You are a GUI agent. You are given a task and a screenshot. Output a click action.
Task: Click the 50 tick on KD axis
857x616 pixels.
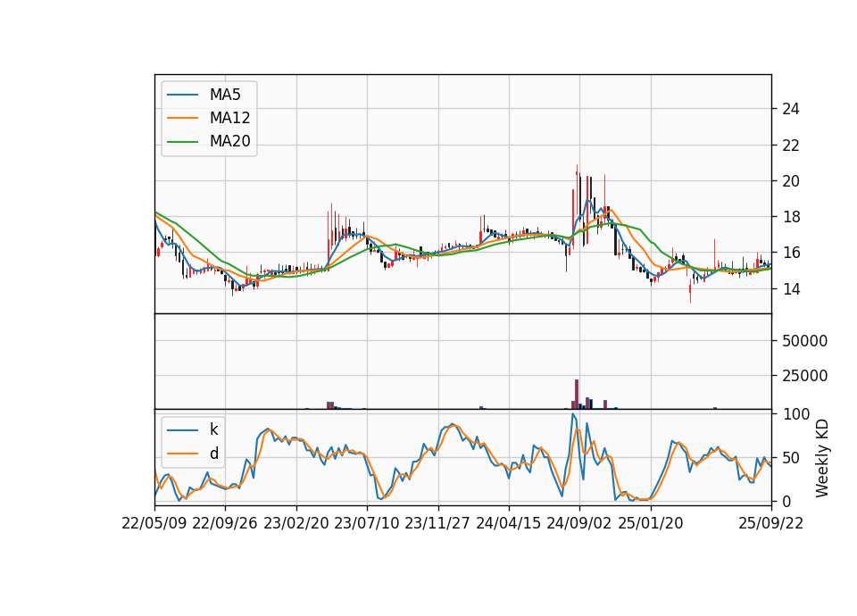(x=791, y=458)
